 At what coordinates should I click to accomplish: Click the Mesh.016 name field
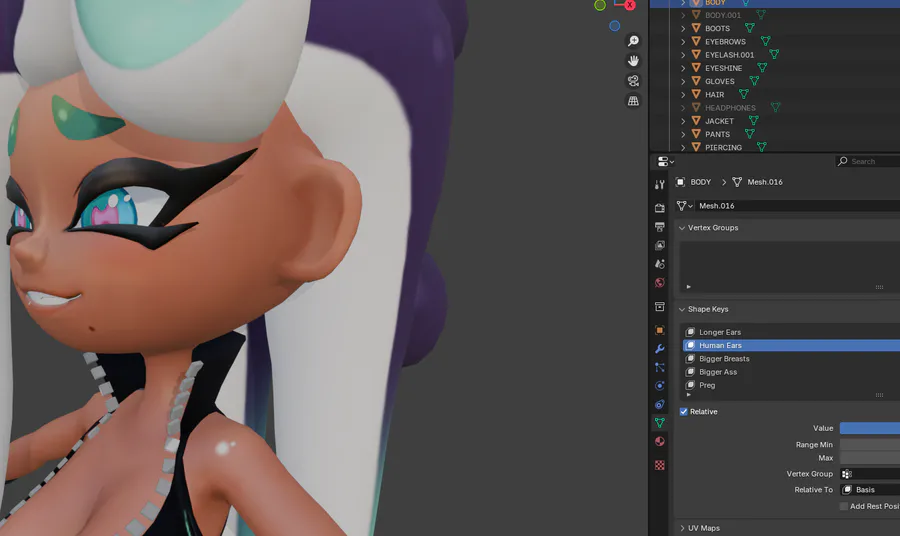coord(797,205)
